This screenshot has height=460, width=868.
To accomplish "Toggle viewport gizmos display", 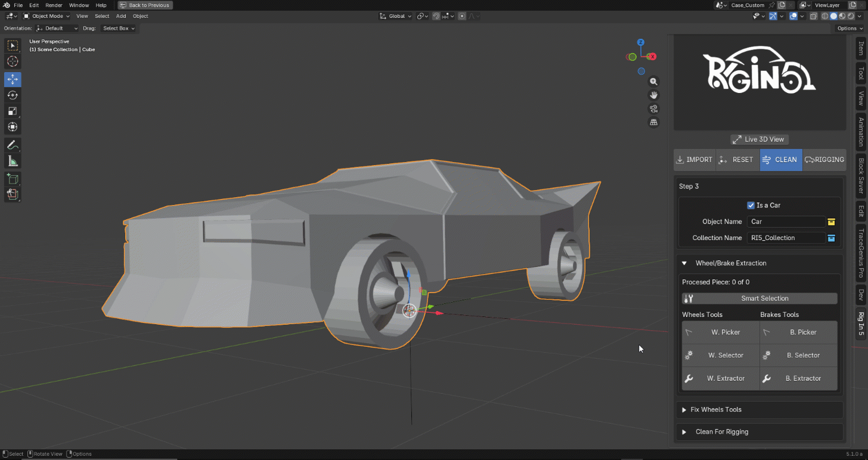I will click(773, 16).
